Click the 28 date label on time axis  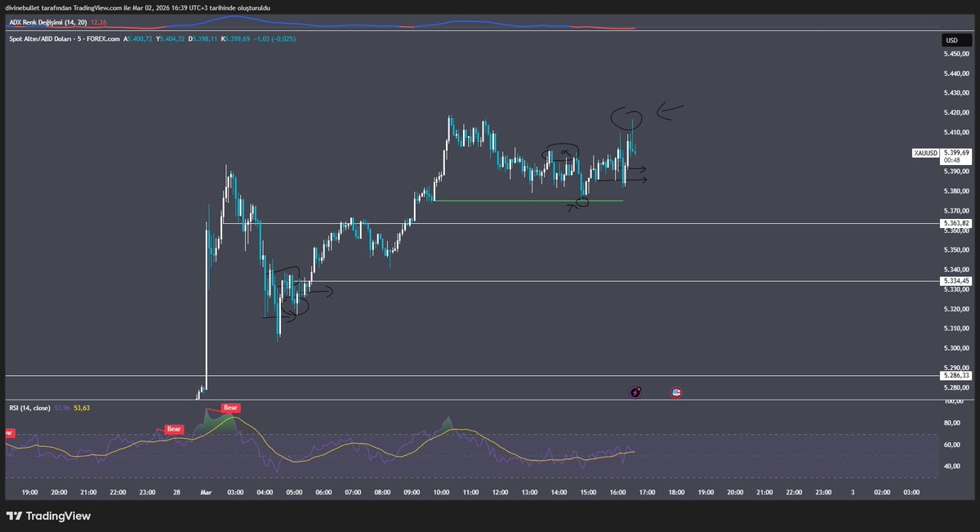177,493
